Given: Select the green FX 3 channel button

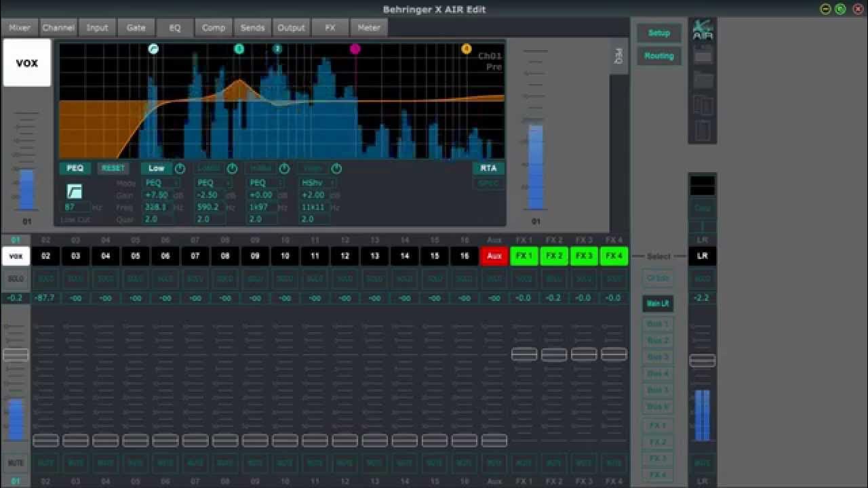Looking at the screenshot, I should tap(584, 256).
